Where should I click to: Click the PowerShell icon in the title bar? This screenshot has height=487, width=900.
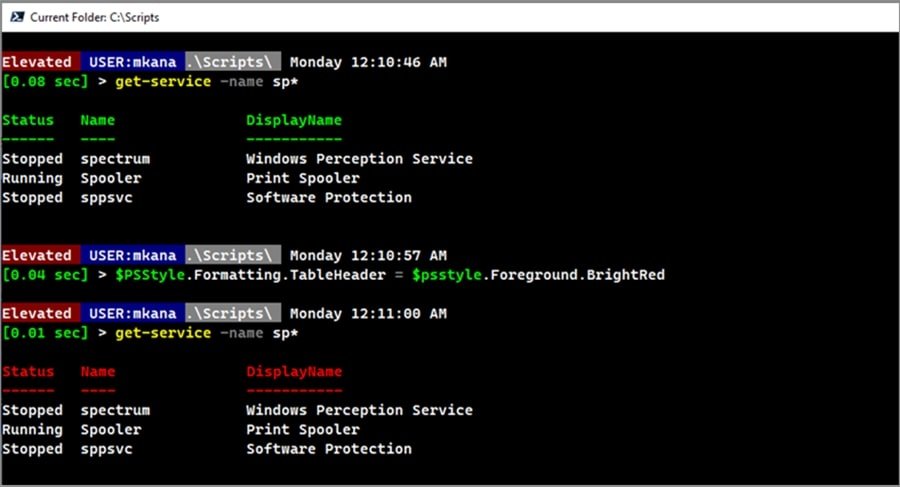click(15, 17)
